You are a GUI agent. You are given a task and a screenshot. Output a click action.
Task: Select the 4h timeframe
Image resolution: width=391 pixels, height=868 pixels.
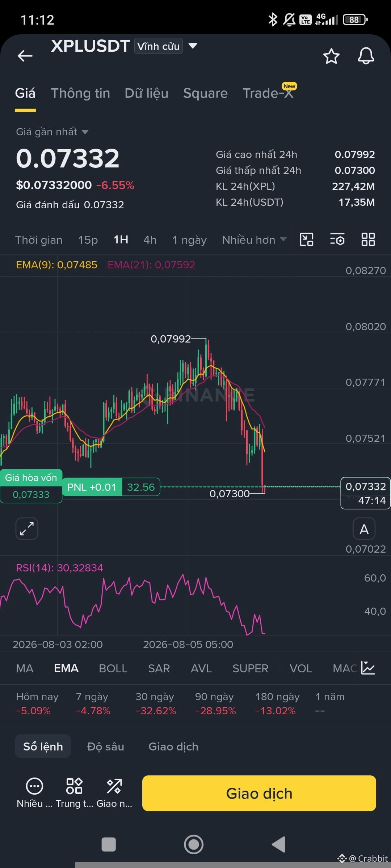pyautogui.click(x=150, y=240)
